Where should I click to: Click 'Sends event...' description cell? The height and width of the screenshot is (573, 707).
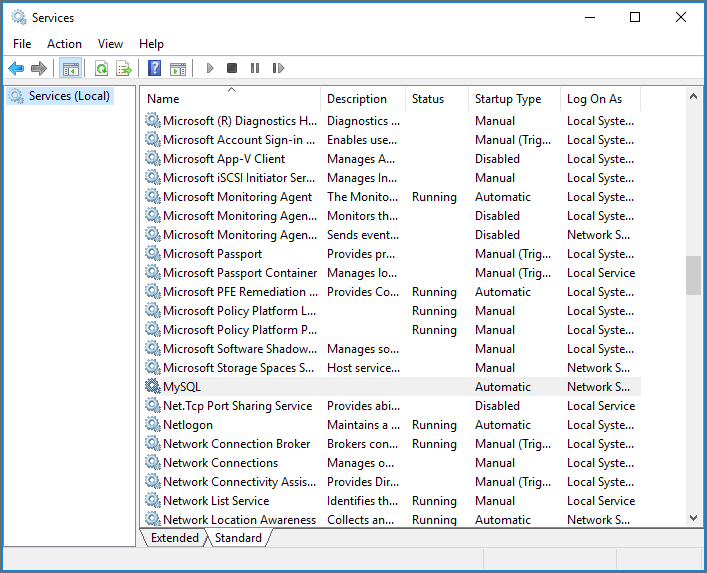click(363, 234)
